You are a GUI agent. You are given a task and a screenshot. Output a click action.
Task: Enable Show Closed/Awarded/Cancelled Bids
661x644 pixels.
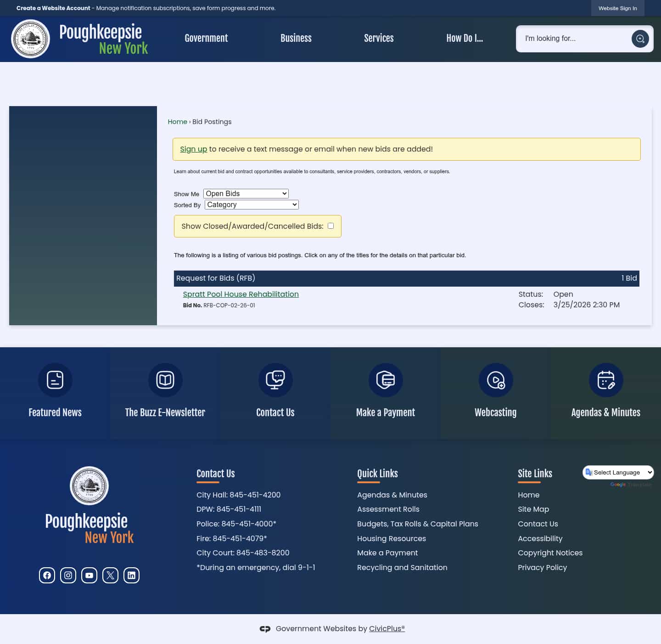[330, 226]
